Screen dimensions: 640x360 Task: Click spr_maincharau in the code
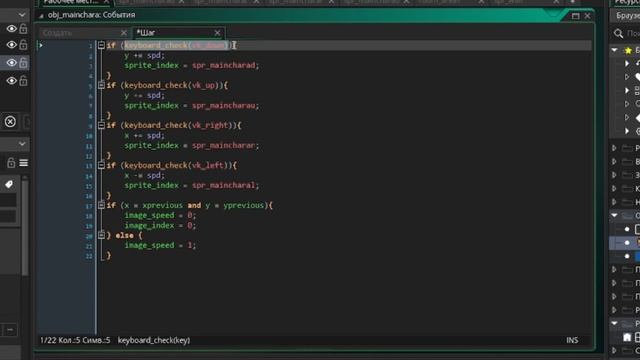(x=223, y=105)
